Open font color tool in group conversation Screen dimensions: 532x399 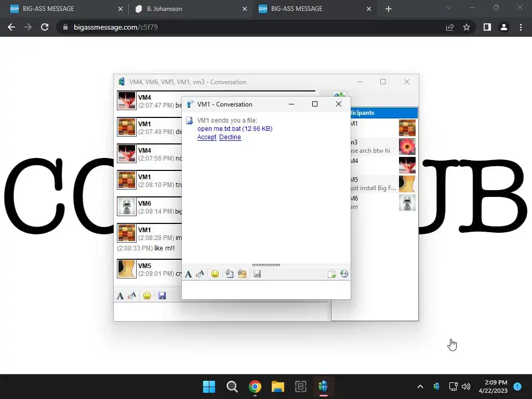(x=132, y=296)
